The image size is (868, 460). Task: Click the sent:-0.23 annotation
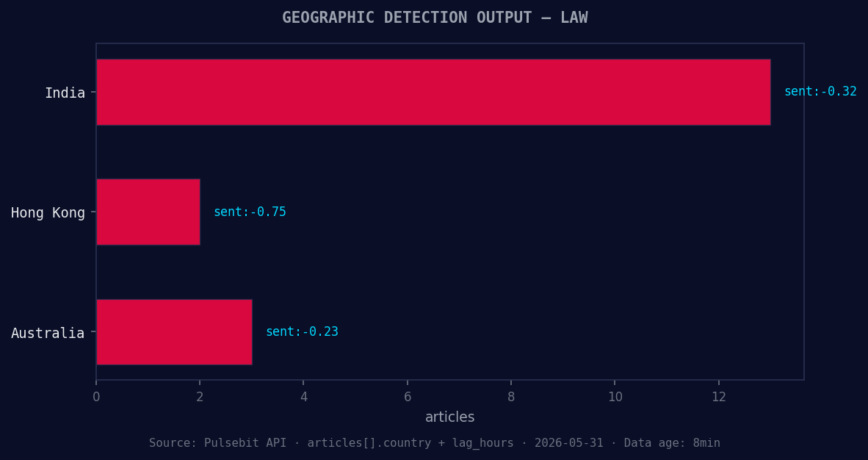point(302,331)
